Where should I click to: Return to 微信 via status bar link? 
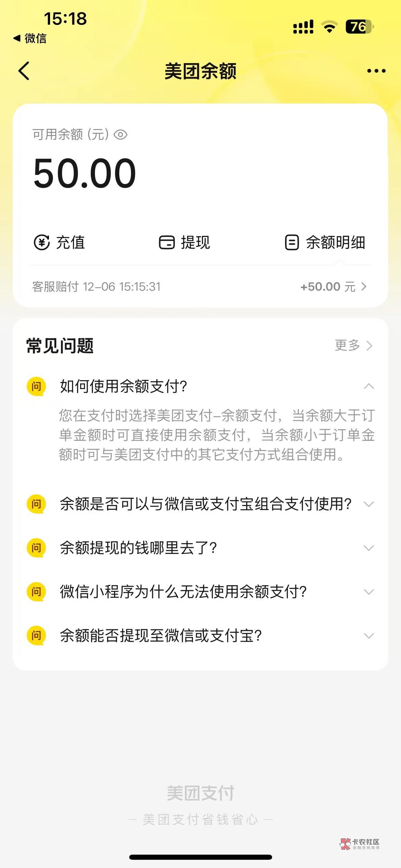tap(30, 38)
